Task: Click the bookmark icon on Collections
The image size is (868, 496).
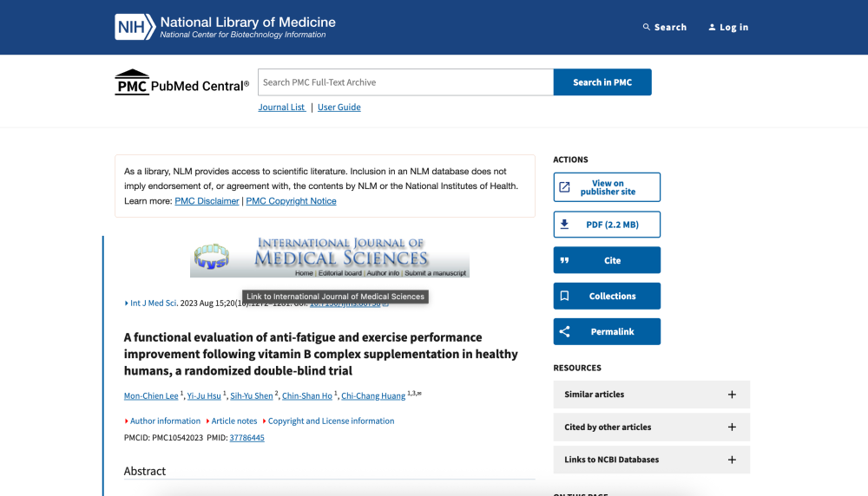Action: coord(564,296)
